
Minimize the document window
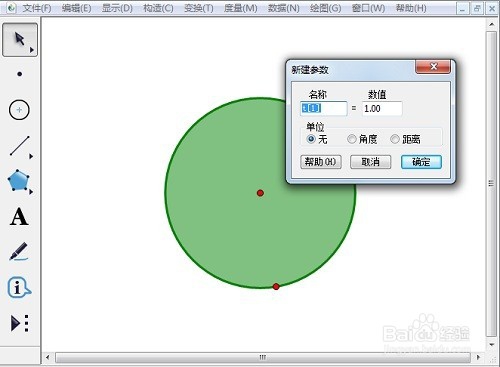pos(462,9)
